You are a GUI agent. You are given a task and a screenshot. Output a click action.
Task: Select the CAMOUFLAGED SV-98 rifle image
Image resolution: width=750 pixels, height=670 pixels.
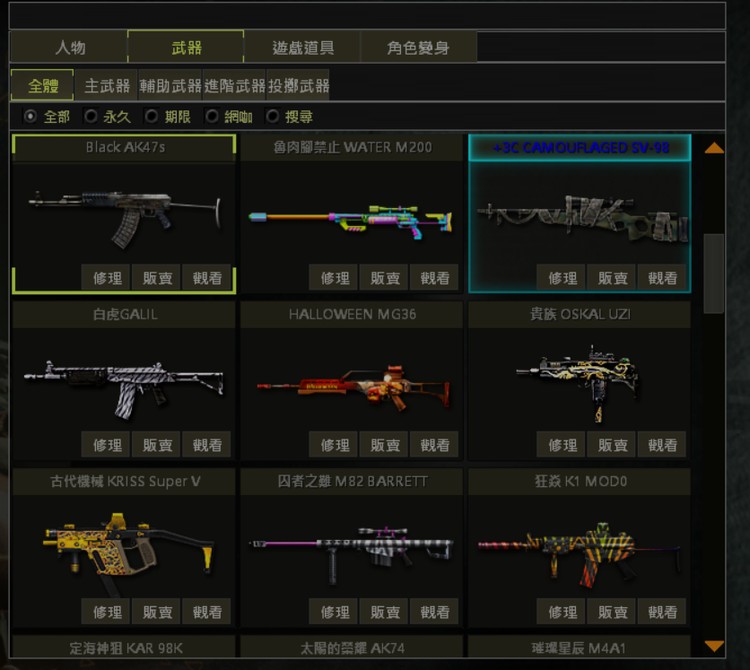[583, 218]
